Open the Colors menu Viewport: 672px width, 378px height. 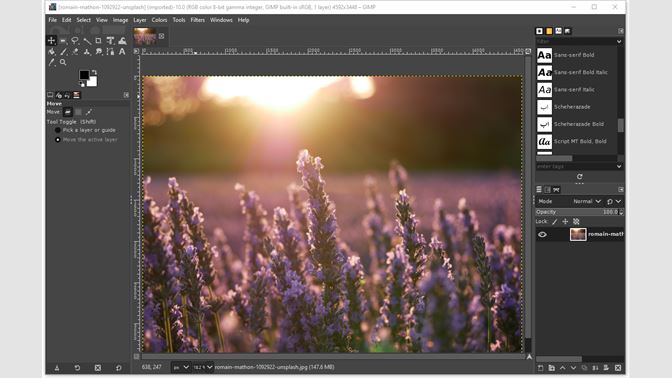(x=159, y=20)
